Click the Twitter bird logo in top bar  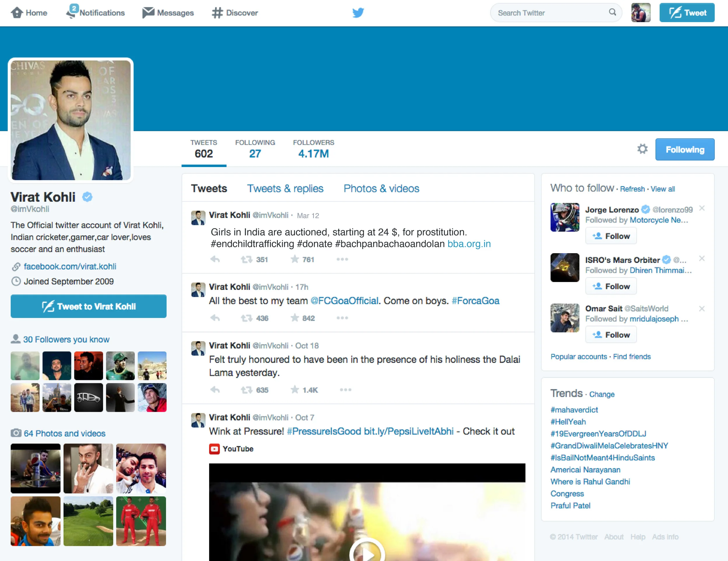(x=358, y=13)
